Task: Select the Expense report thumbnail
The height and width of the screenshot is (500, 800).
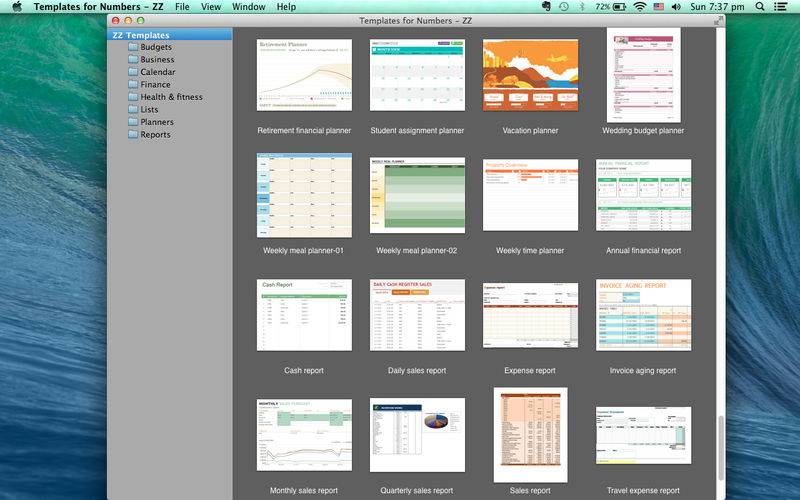Action: pyautogui.click(x=531, y=315)
